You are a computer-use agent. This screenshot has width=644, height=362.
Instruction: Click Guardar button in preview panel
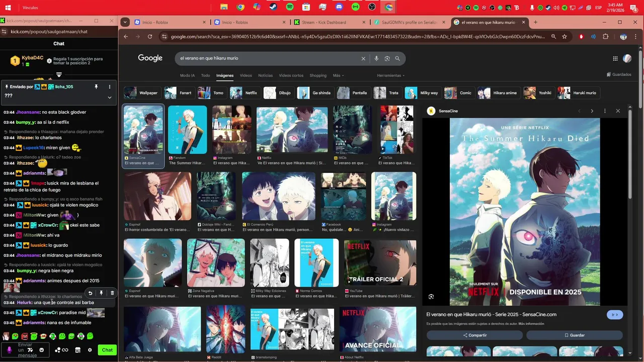(x=574, y=335)
